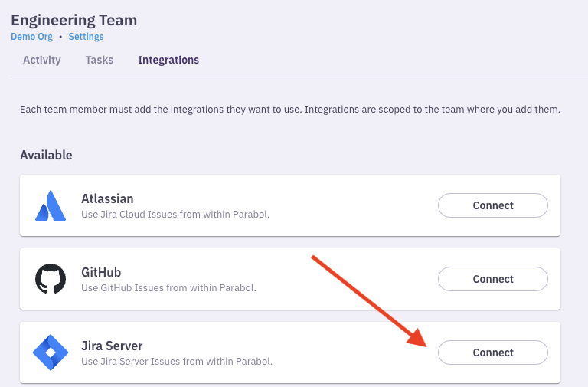The width and height of the screenshot is (588, 387).
Task: Go to the Settings breadcrumb link
Action: pos(86,37)
